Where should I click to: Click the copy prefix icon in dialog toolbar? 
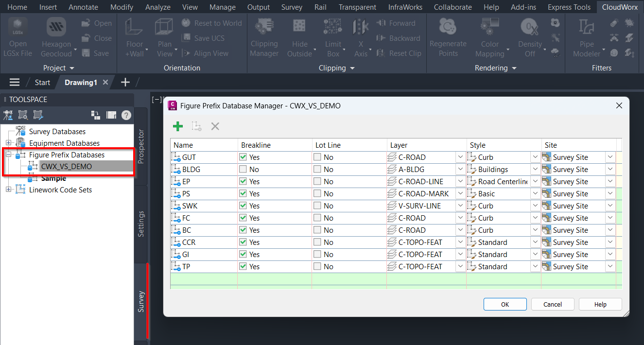coord(196,126)
